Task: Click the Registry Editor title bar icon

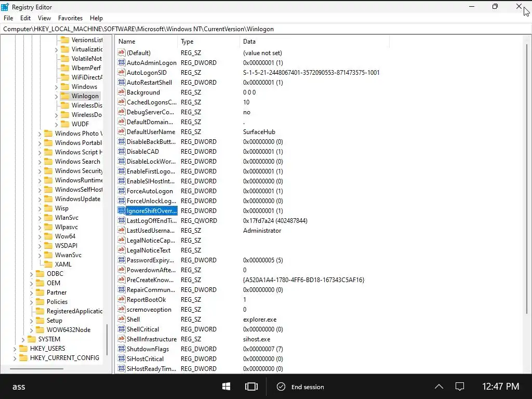Action: 5,7
